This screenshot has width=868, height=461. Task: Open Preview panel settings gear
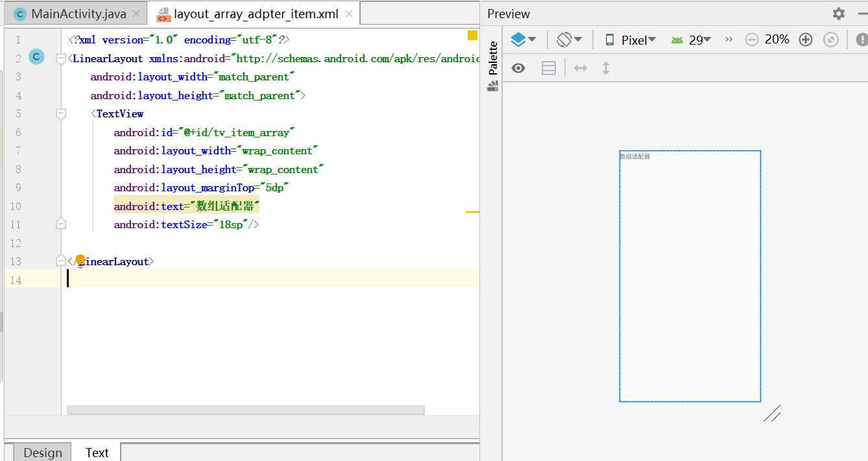[x=839, y=14]
